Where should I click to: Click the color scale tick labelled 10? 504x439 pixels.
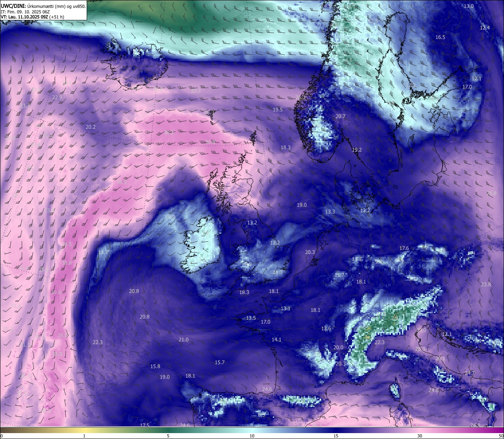[252, 435]
